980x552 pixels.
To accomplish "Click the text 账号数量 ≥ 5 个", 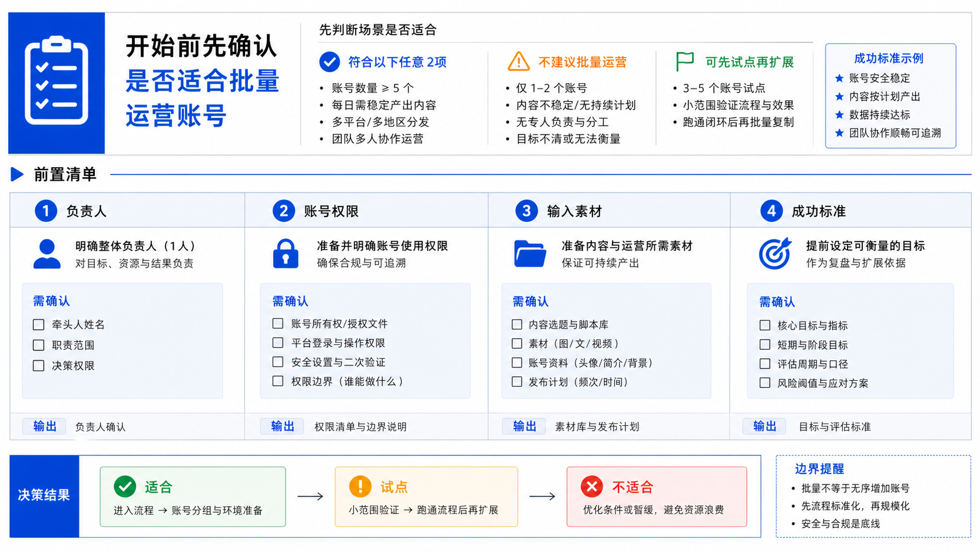I will tap(373, 88).
